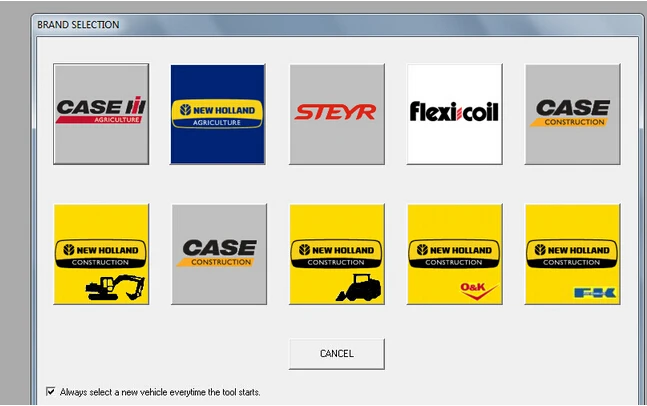This screenshot has height=406, width=647.
Task: Select New Holland Construction tile with skid steer
Action: 337,254
